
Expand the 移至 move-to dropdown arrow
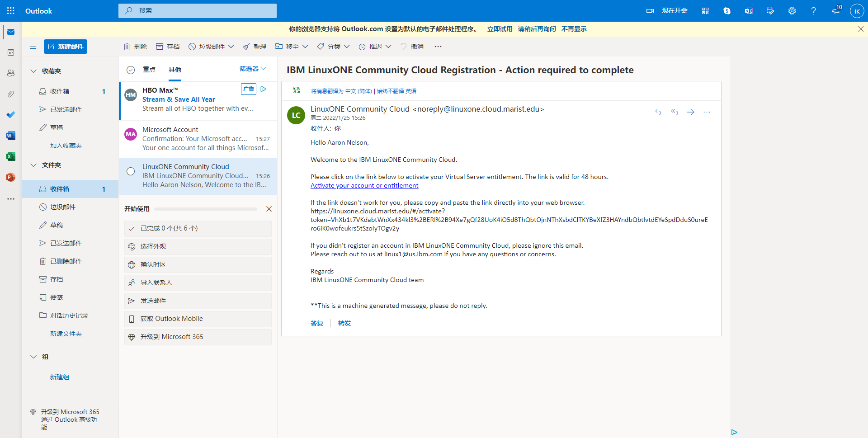[x=305, y=47]
